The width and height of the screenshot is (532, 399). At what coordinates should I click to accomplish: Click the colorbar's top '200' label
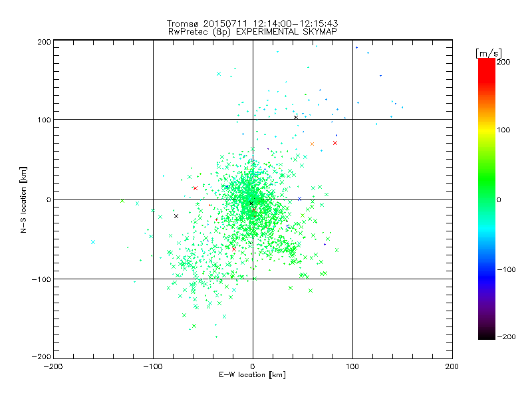(x=503, y=62)
